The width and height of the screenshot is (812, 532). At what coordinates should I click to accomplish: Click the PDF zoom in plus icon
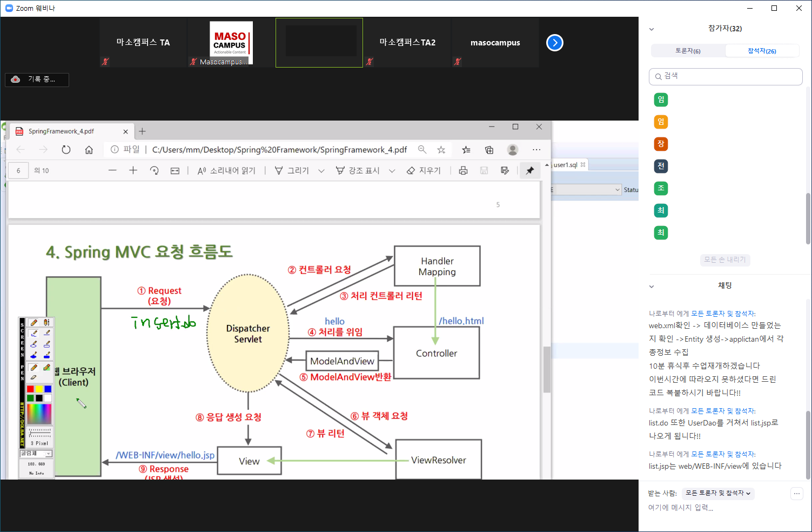coord(133,171)
